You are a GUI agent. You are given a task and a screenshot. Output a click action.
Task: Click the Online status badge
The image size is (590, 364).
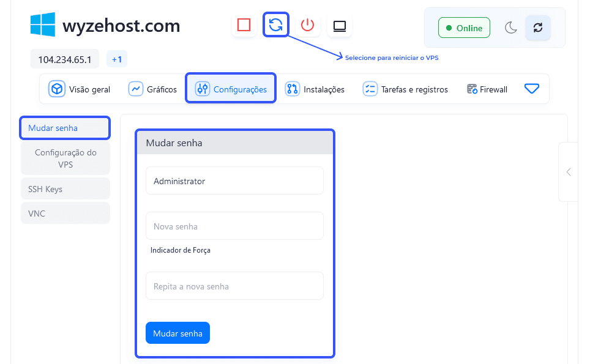click(464, 28)
